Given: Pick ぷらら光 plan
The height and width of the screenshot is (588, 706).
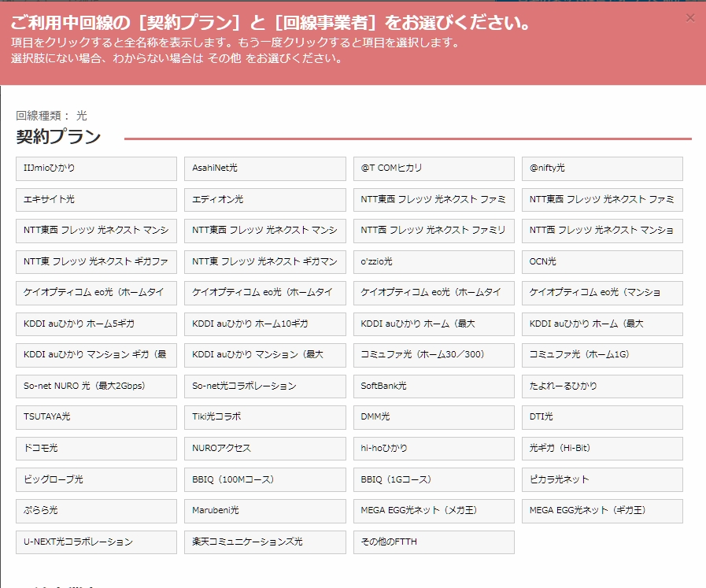Looking at the screenshot, I should (x=96, y=511).
